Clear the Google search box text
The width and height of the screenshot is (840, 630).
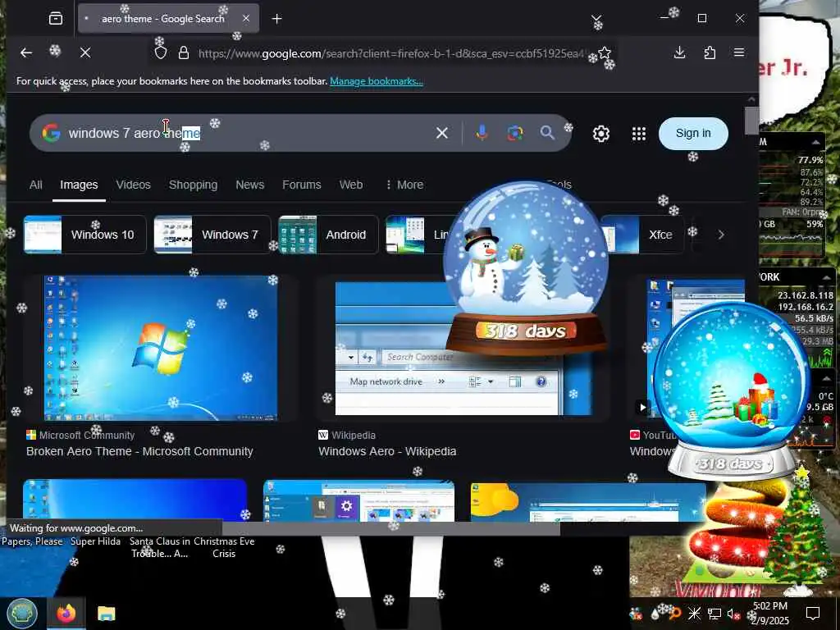coord(442,133)
